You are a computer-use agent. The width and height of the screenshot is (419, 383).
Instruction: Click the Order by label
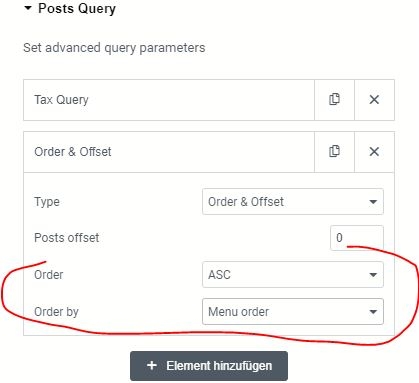click(56, 312)
